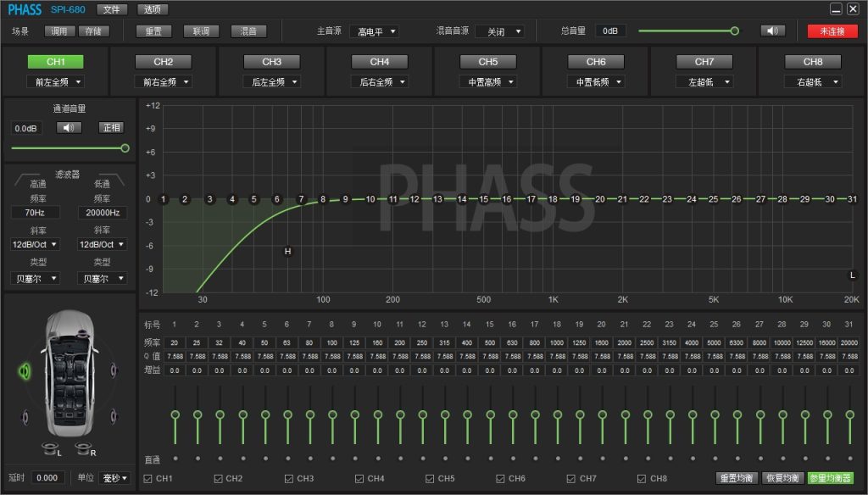Toggle the 正相 phase button

111,128
